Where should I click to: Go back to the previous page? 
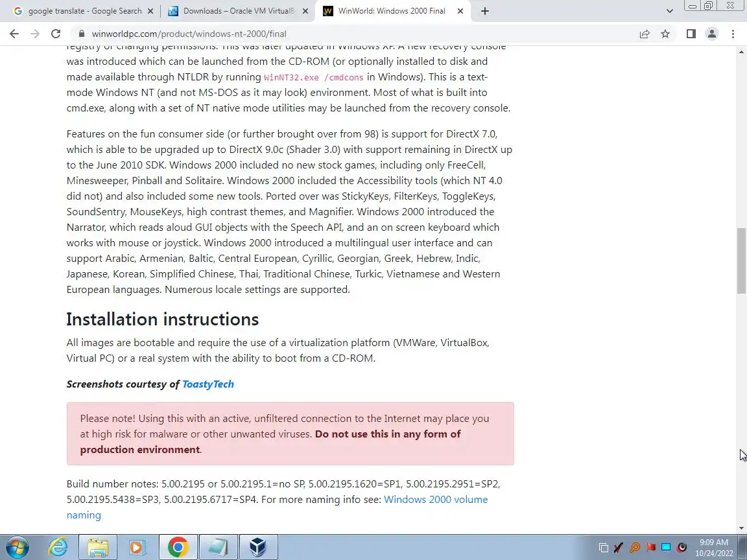pyautogui.click(x=14, y=34)
